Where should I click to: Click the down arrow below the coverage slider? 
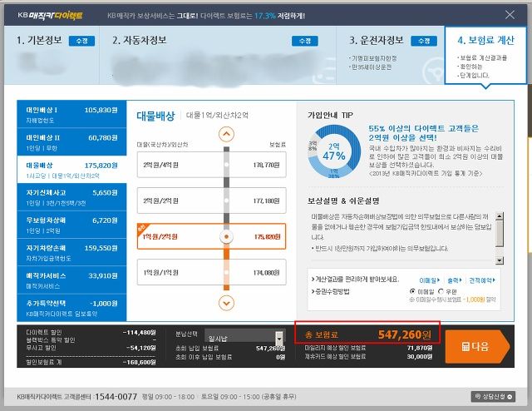pos(226,302)
